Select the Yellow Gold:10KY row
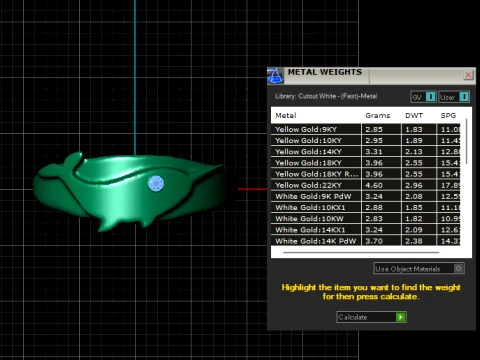 click(366, 140)
